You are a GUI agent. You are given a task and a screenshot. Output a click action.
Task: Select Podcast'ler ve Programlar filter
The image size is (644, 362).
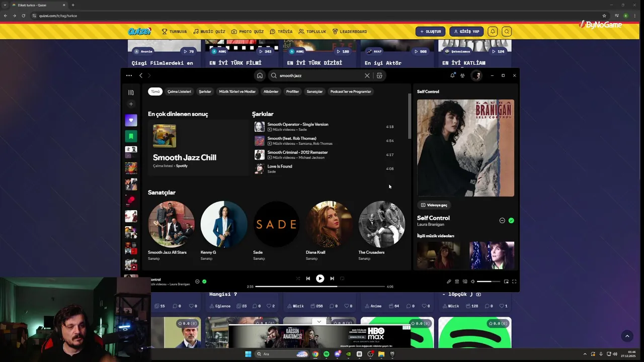[351, 92]
